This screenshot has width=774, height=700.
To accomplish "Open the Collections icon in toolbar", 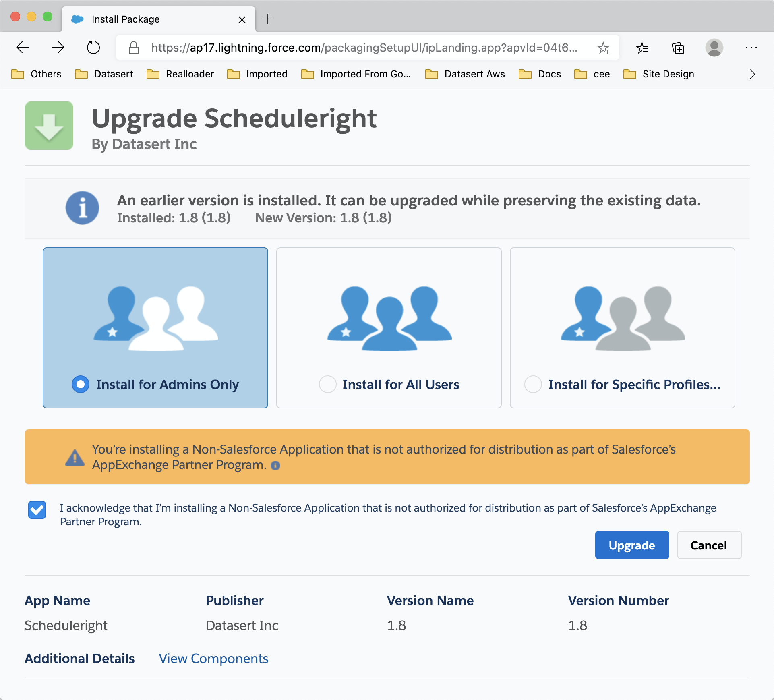I will click(x=678, y=48).
